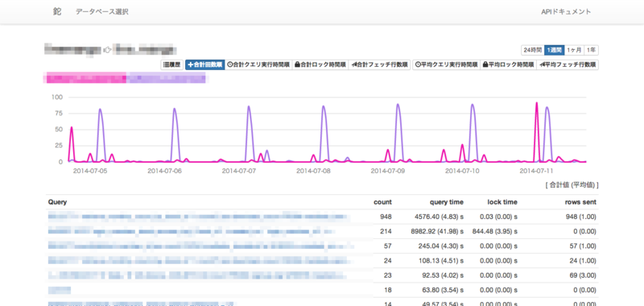Open データベース選択 in the navbar
The image size is (644, 306).
click(x=102, y=12)
